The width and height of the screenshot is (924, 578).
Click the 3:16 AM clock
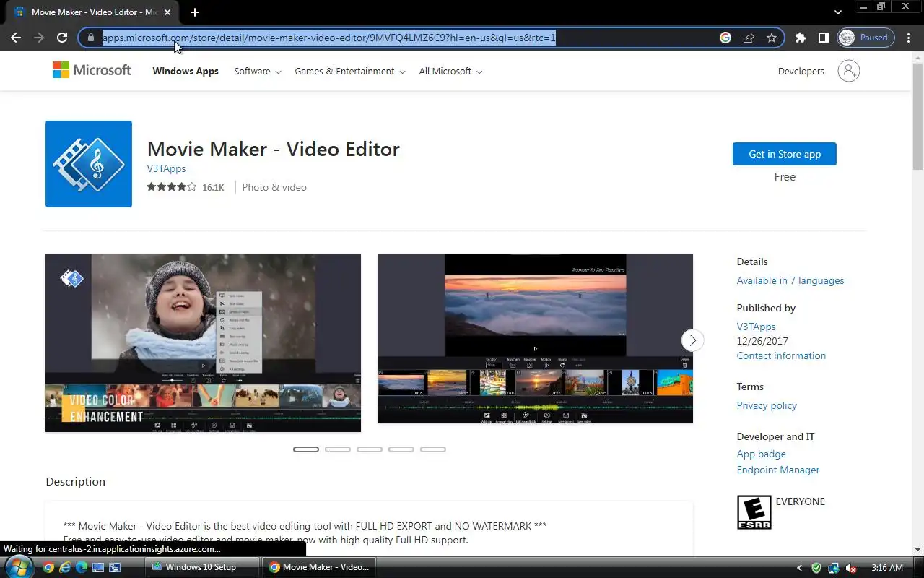click(887, 568)
